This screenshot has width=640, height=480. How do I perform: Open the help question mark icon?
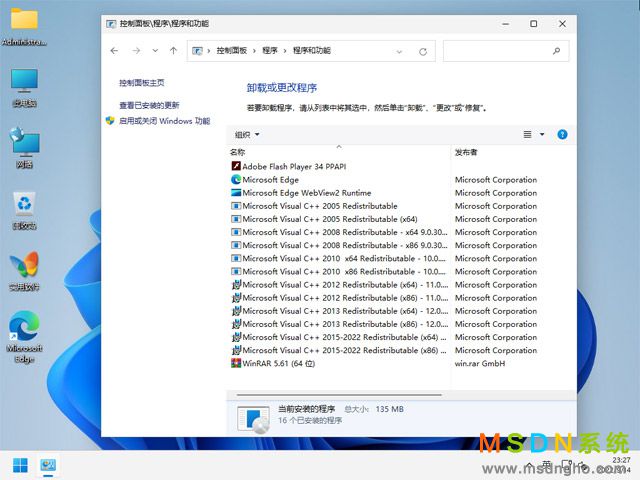[x=562, y=134]
